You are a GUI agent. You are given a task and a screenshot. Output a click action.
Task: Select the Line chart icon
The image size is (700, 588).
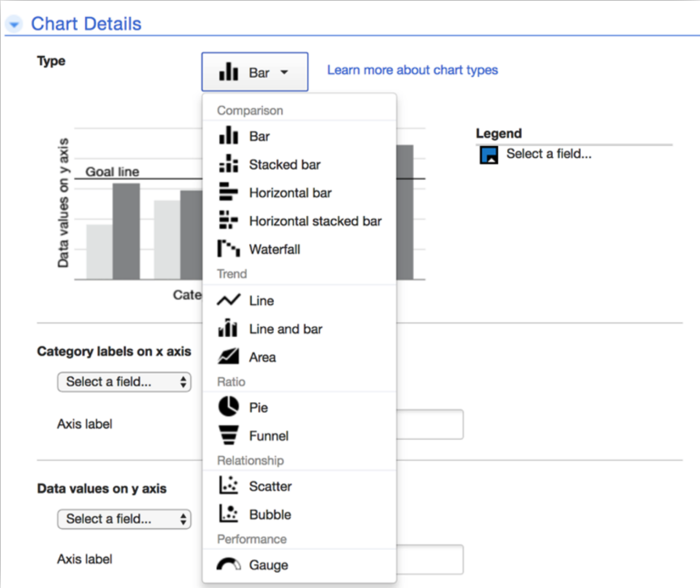[228, 300]
